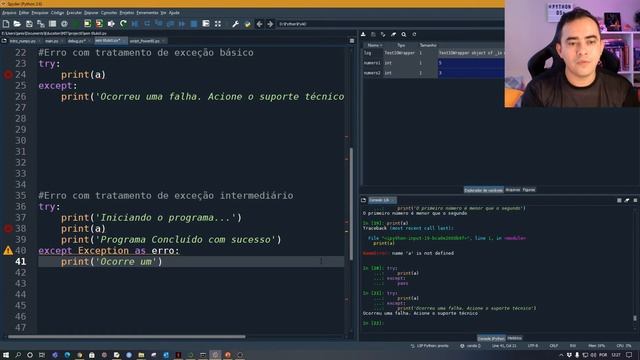Save the current file

[29, 24]
